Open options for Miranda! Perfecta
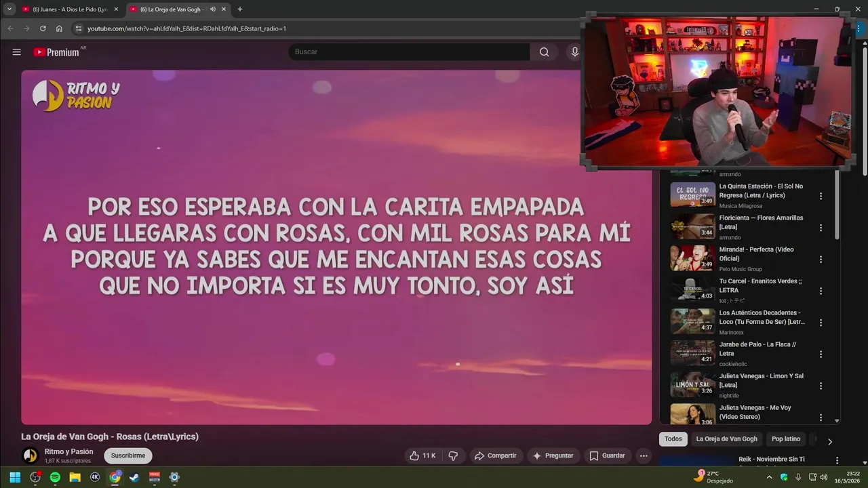 point(821,259)
